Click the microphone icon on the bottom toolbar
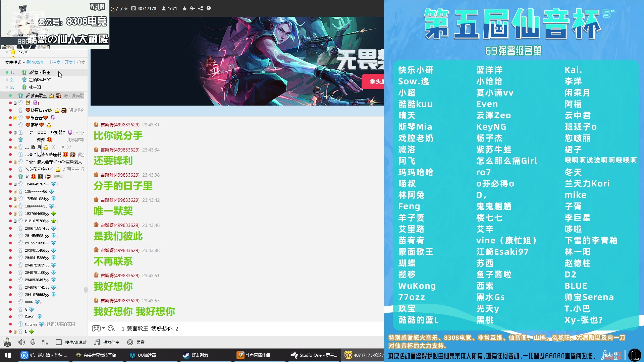 (33, 342)
